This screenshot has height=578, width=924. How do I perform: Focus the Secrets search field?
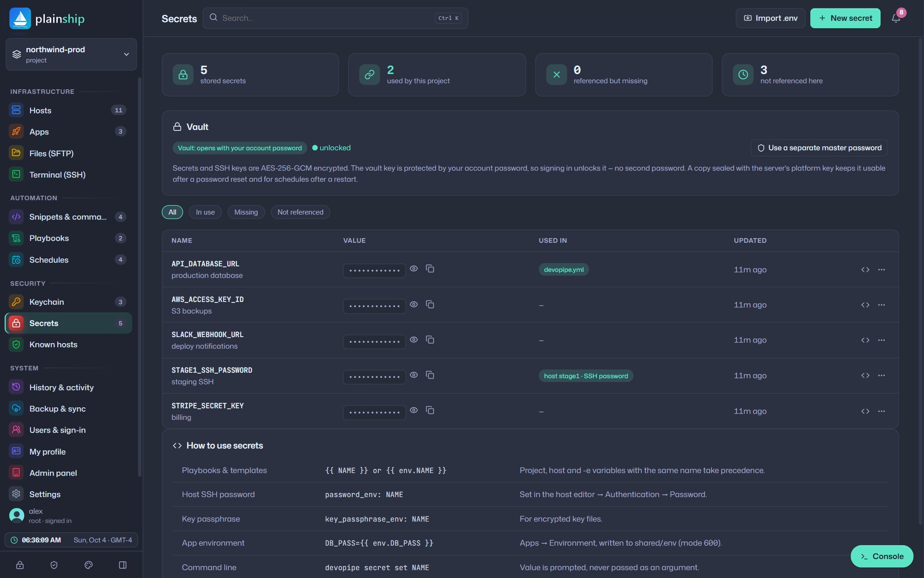(x=335, y=18)
